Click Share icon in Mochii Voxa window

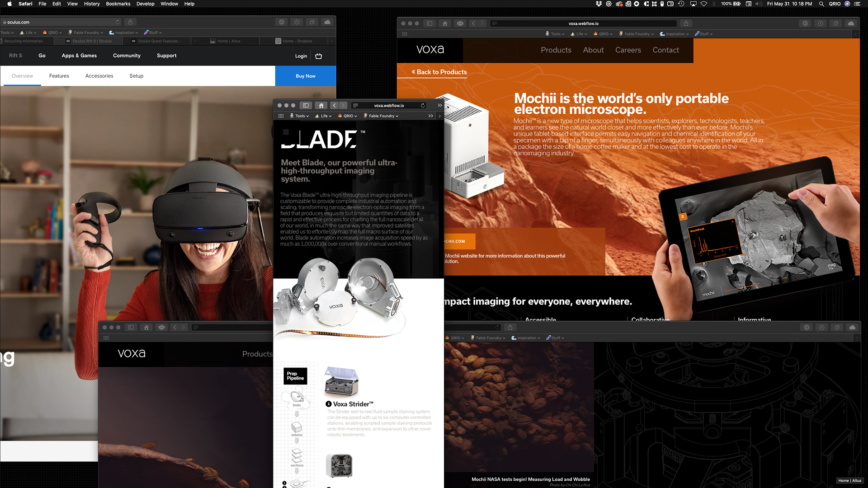click(686, 23)
